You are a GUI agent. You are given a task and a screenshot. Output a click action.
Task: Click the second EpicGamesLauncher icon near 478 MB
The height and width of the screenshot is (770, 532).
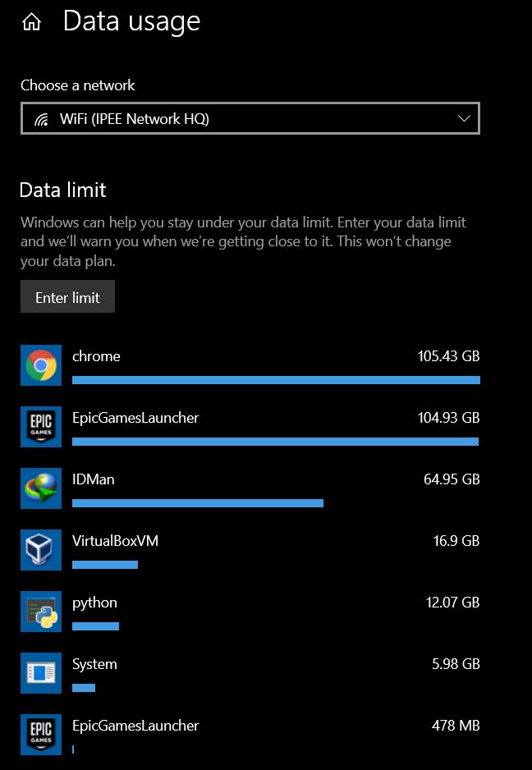click(41, 735)
